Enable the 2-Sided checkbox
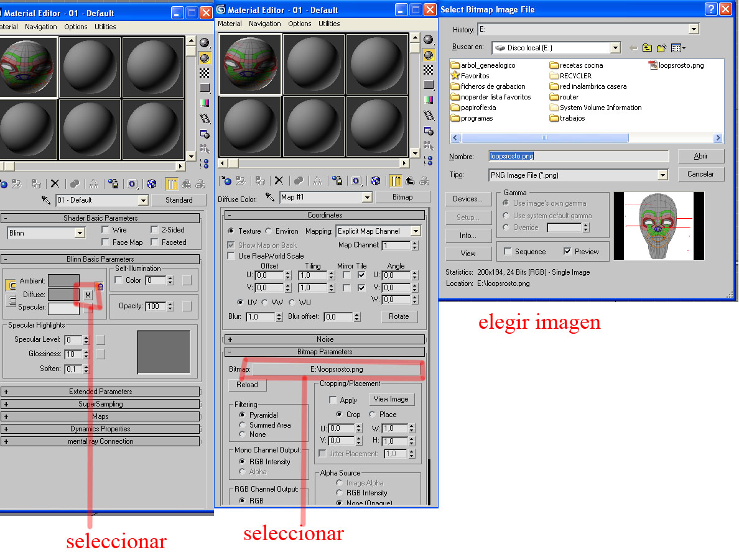This screenshot has height=560, width=739. [x=154, y=230]
